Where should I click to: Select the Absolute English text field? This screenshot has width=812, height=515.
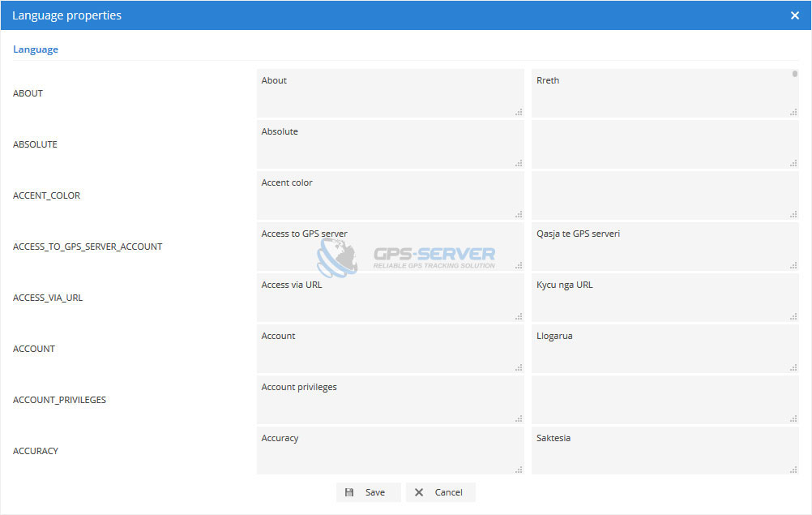390,144
